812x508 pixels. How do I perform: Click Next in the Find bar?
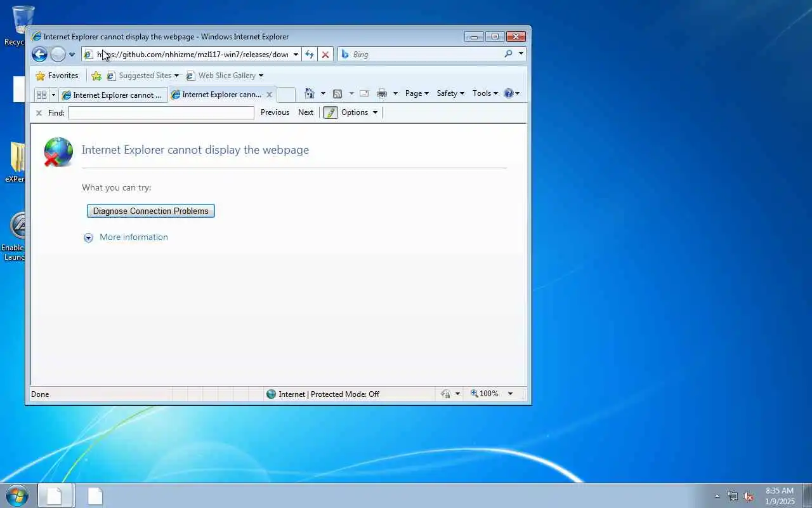(x=306, y=112)
